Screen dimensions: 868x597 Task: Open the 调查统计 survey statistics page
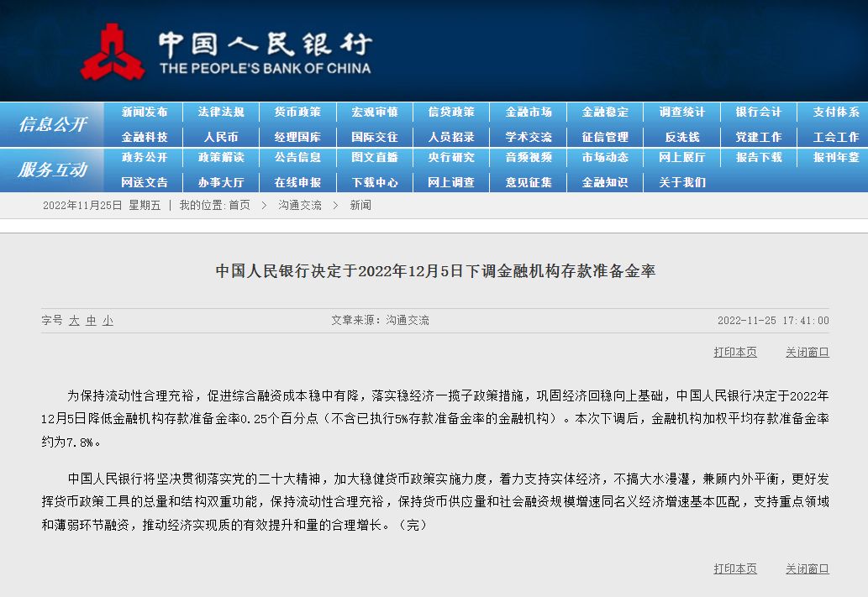click(681, 112)
